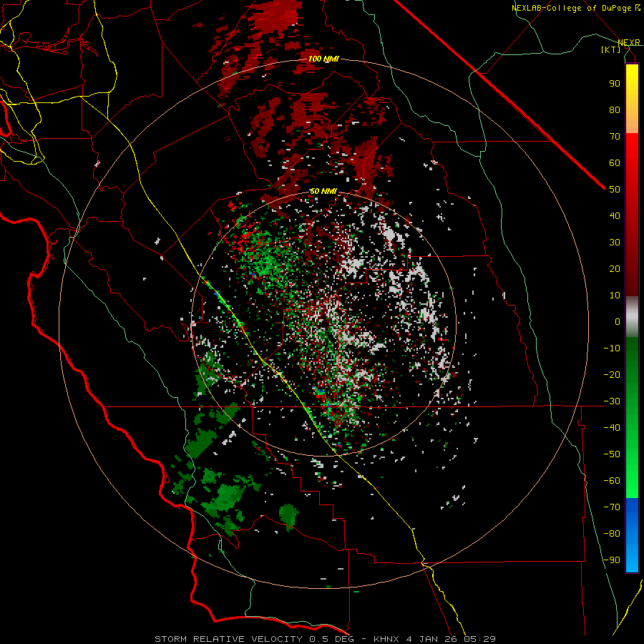Click the -90 value on the velocity scale

pos(612,560)
